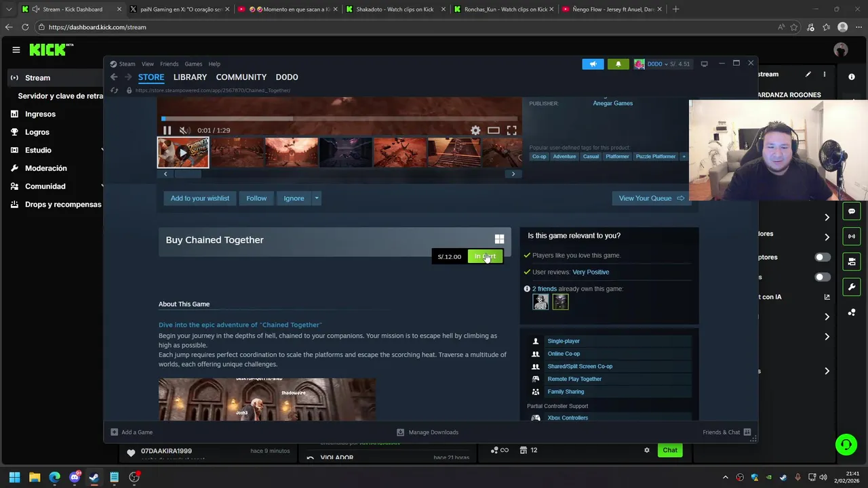Open Kick profile avatar at top right
868x488 pixels.
pos(841,49)
